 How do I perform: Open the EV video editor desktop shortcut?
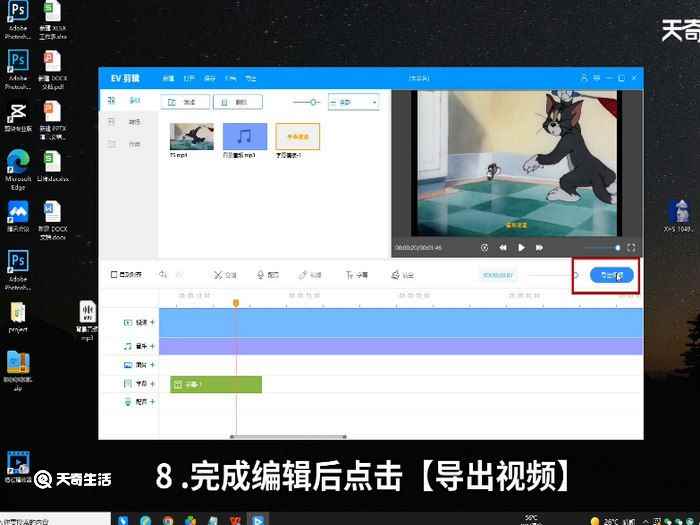point(18,467)
